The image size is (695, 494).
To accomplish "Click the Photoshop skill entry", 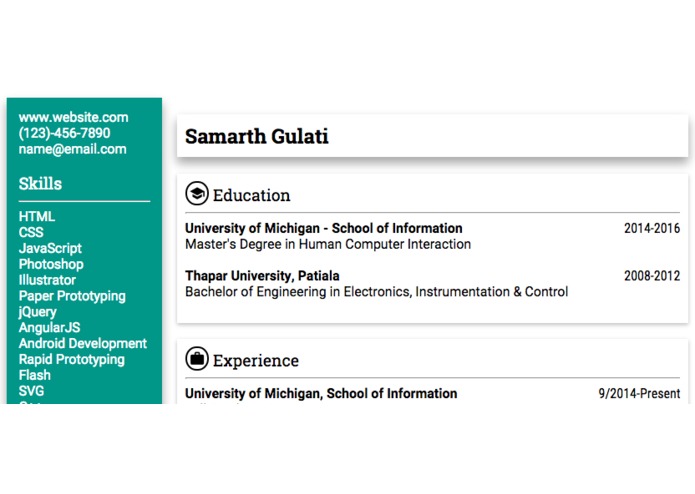I will tap(51, 265).
